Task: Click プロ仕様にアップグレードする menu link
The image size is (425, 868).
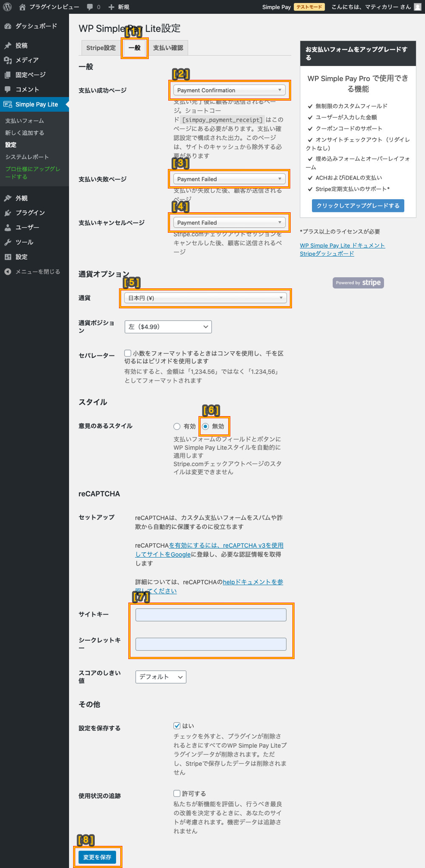Action: point(33,173)
